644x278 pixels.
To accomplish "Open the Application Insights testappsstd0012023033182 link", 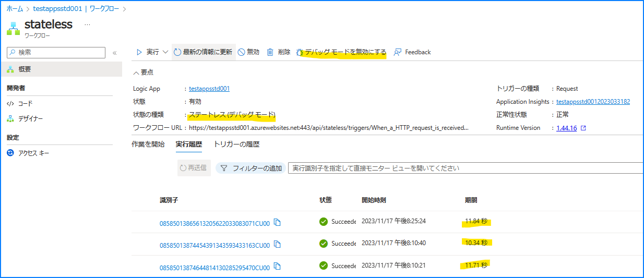I will coord(593,102).
